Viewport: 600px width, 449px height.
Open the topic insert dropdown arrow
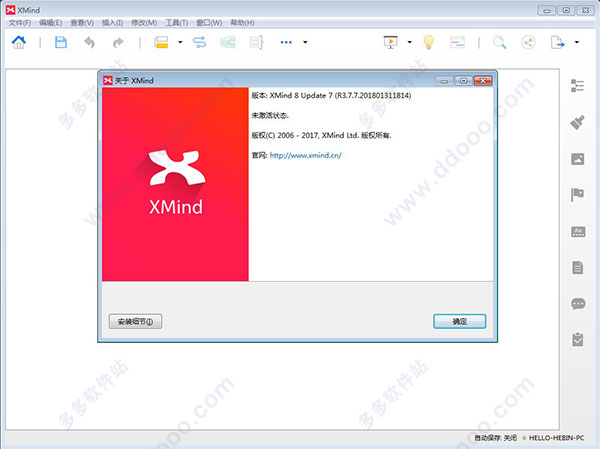click(180, 42)
